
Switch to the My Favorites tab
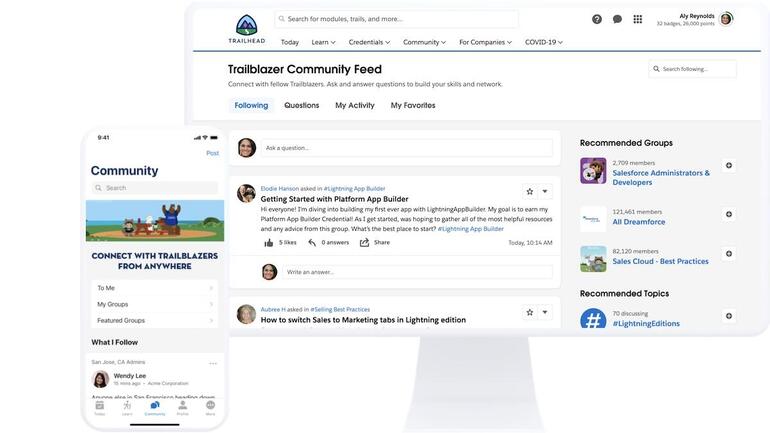tap(413, 106)
